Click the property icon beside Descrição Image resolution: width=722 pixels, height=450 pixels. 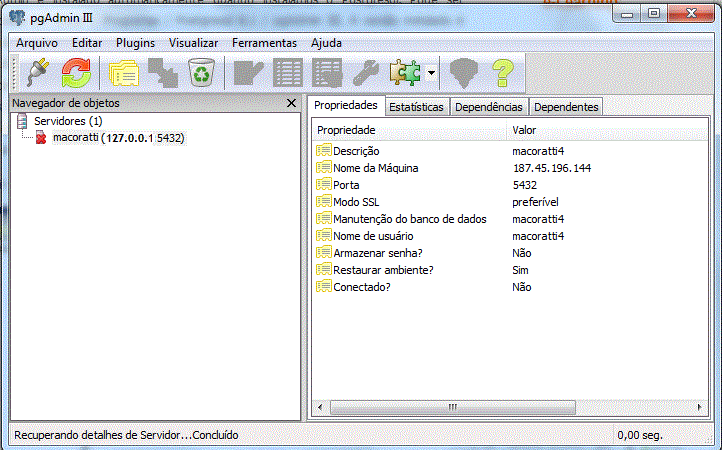324,150
